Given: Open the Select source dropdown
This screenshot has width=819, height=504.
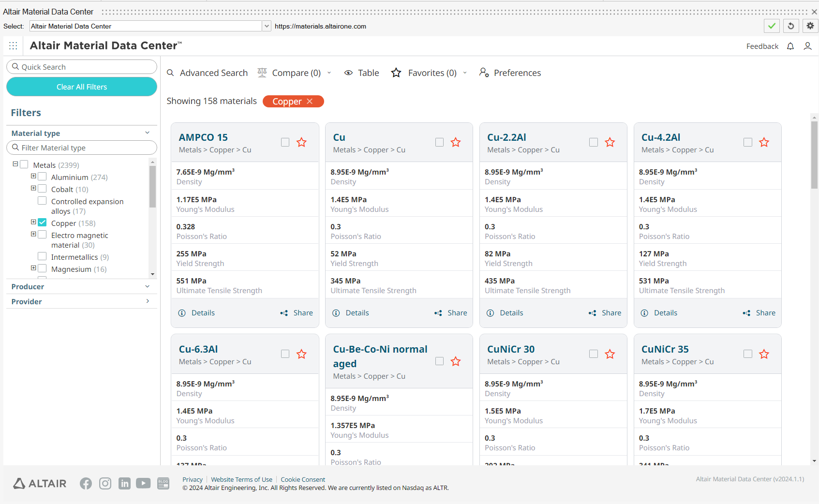Looking at the screenshot, I should pos(267,26).
